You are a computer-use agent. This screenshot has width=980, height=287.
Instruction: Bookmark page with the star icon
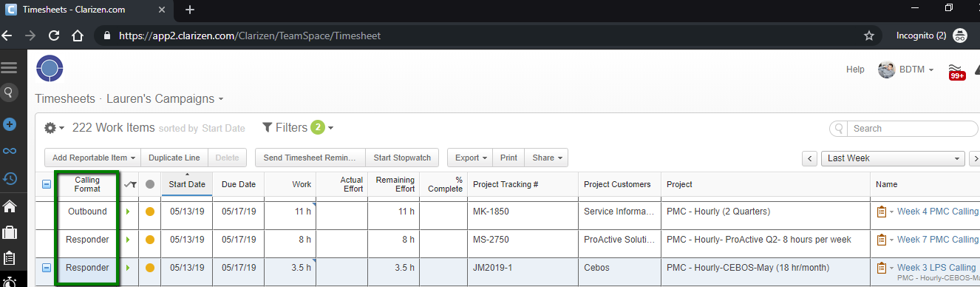(x=869, y=35)
